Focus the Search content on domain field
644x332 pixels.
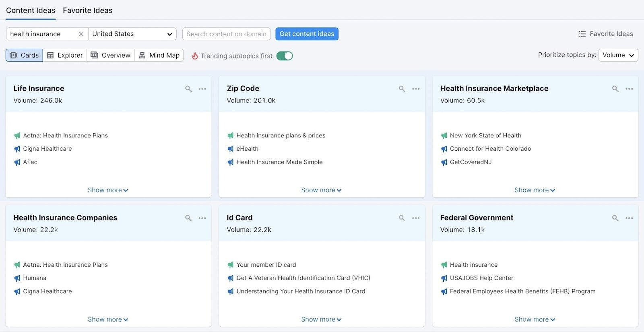(226, 34)
